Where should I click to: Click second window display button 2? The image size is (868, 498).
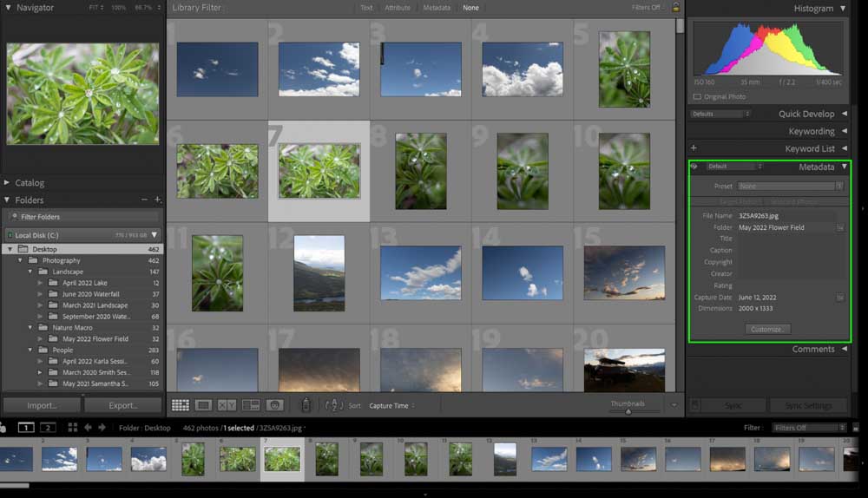[48, 427]
